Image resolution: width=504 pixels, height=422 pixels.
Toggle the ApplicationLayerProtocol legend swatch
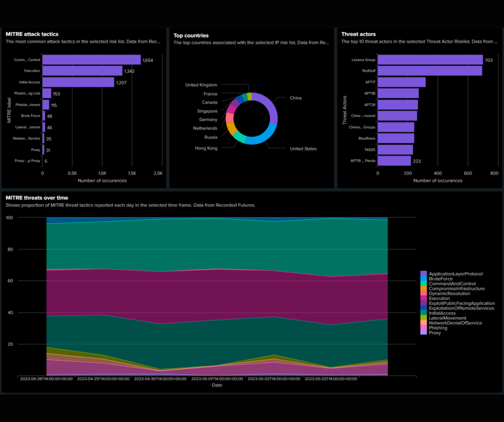423,273
